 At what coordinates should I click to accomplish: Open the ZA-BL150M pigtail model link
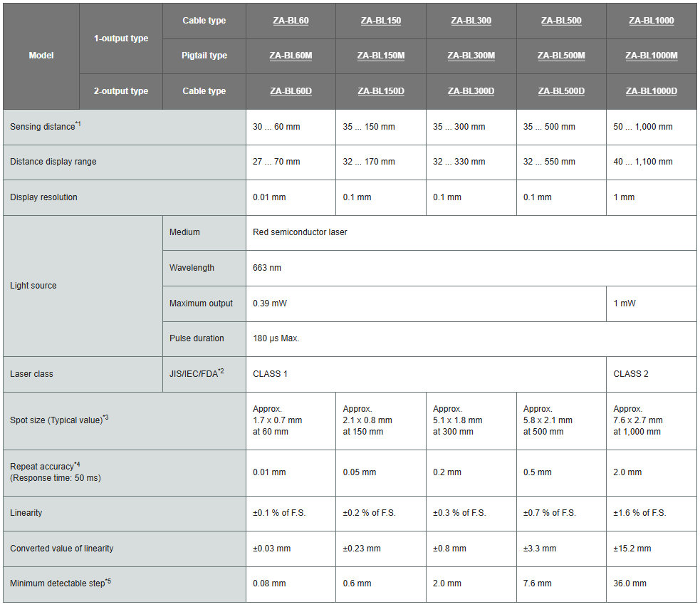[x=381, y=56]
